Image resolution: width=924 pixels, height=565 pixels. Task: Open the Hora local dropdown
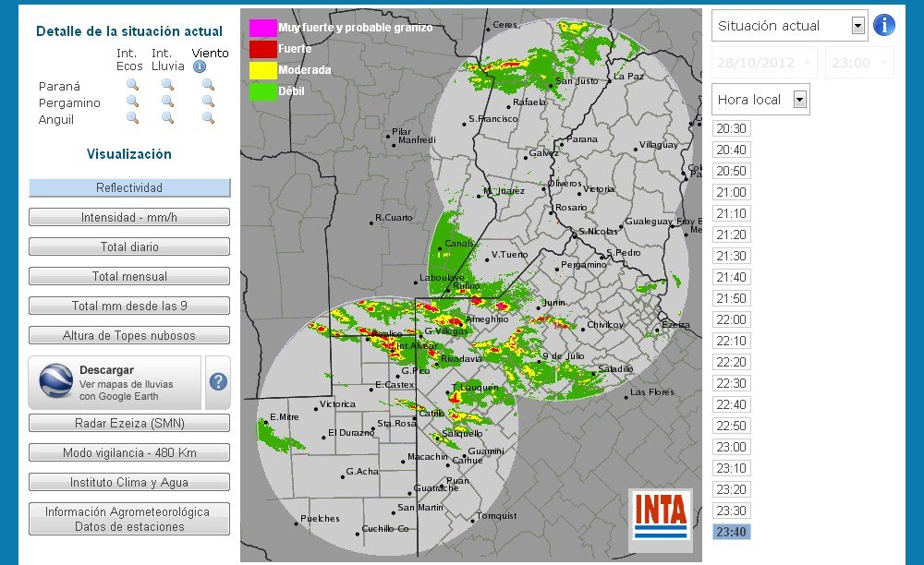pyautogui.click(x=800, y=100)
